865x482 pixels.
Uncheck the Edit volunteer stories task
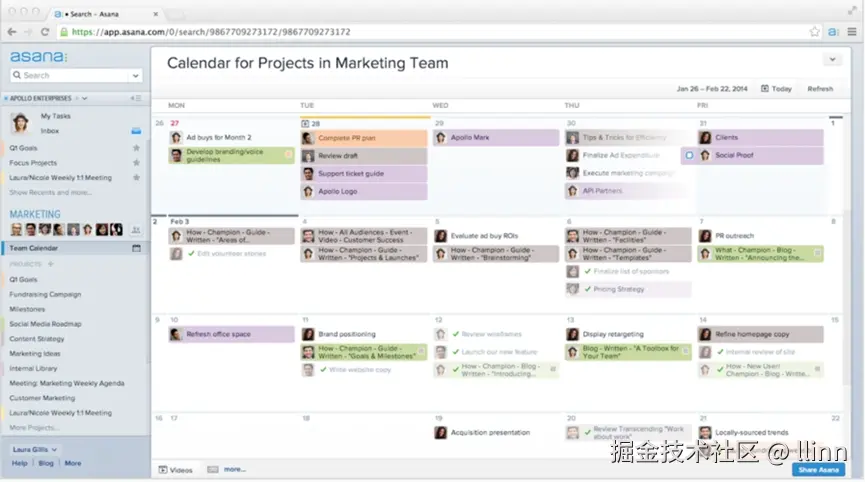pos(191,254)
